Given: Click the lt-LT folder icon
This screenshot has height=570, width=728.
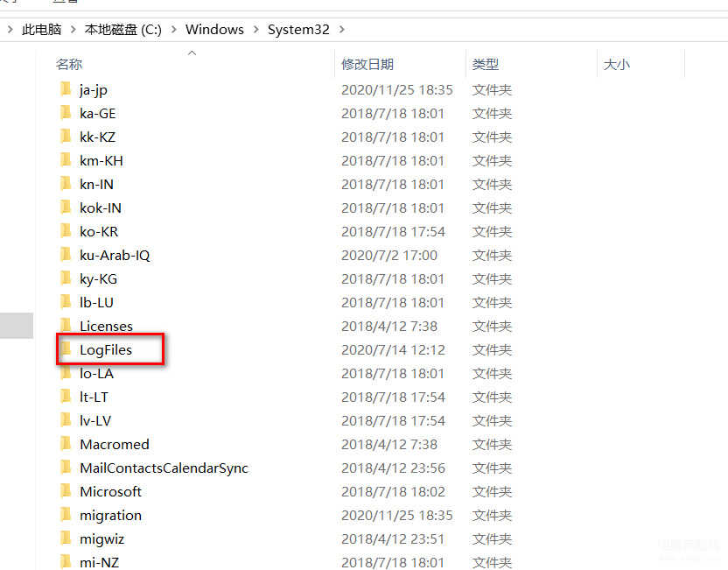Looking at the screenshot, I should click(66, 397).
